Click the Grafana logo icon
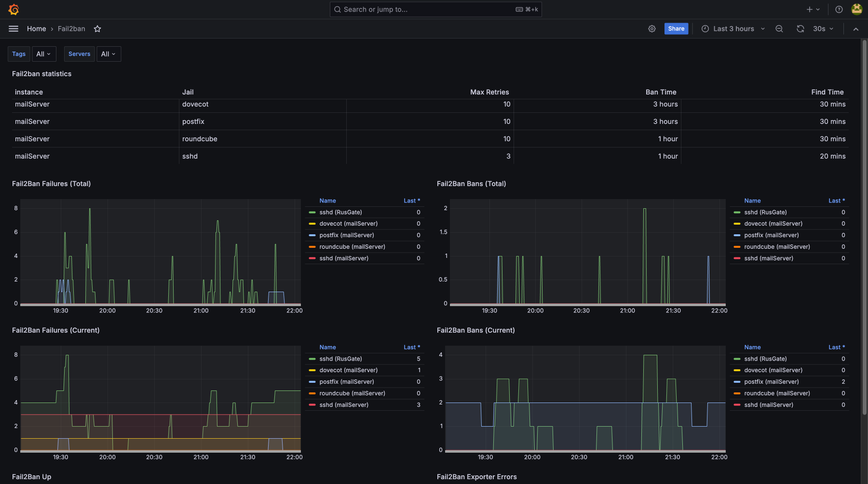Screen dimensions: 868x484 click(14, 9)
